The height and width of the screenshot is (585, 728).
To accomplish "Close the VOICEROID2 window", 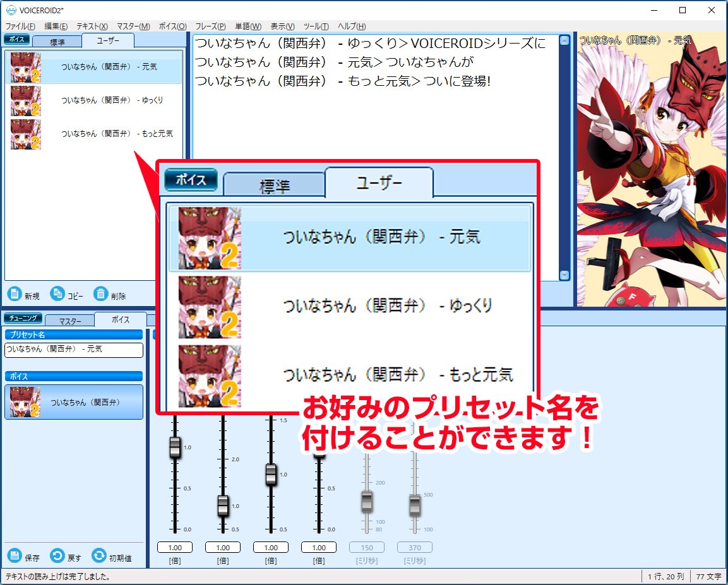I will [712, 9].
